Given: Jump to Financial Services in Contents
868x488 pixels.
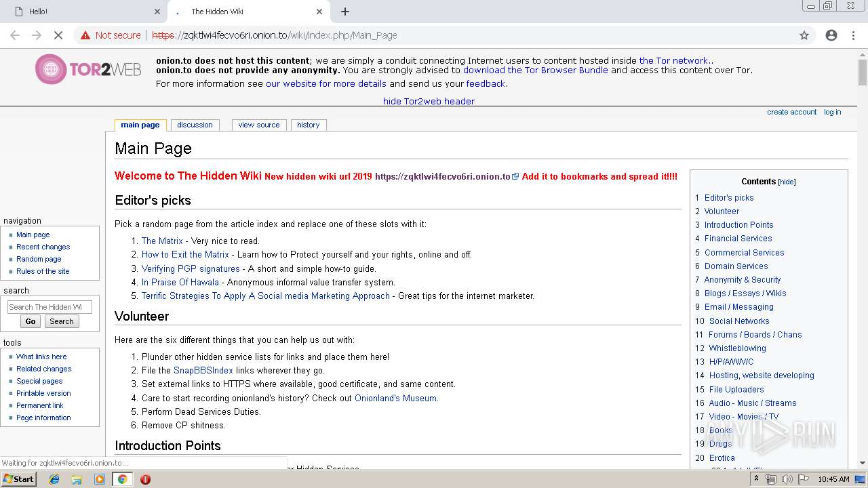Looking at the screenshot, I should click(738, 239).
